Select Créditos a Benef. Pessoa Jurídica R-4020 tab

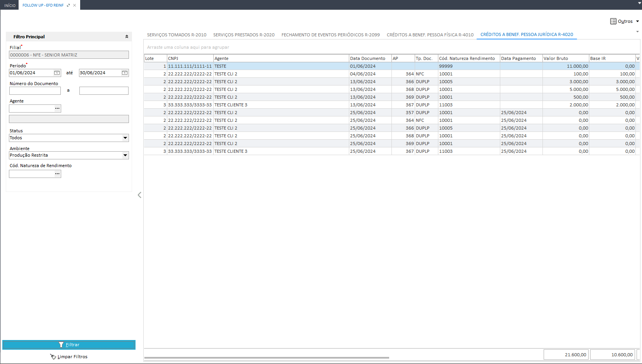[527, 34]
